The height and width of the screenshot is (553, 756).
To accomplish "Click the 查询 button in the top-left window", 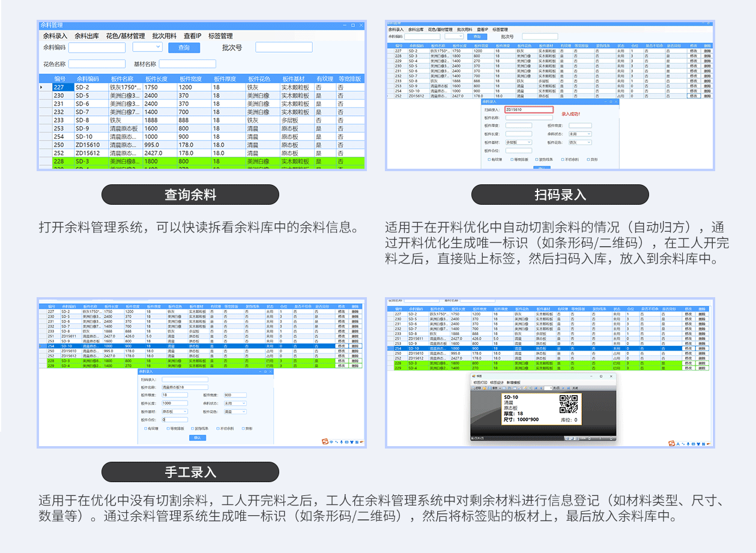I will [184, 47].
